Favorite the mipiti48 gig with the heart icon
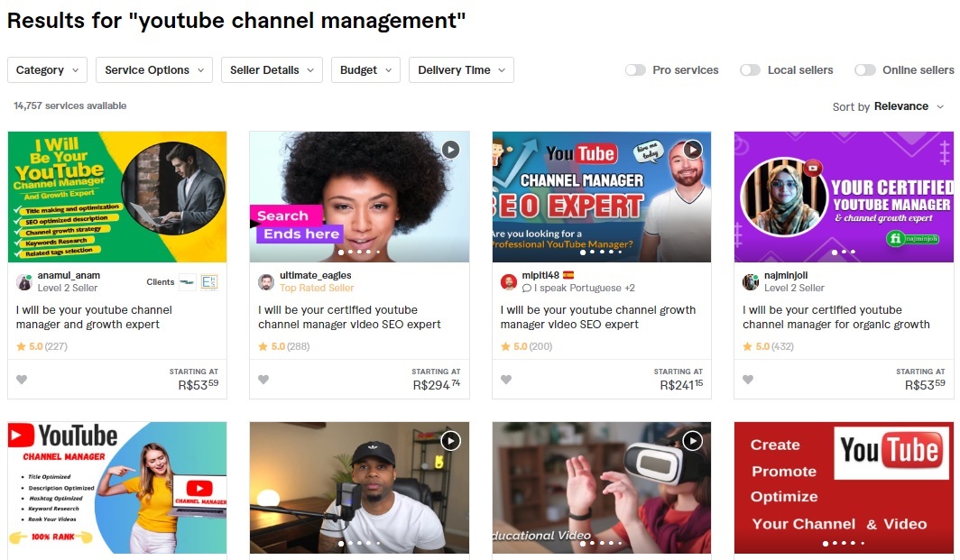Image resolution: width=960 pixels, height=560 pixels. click(x=505, y=380)
